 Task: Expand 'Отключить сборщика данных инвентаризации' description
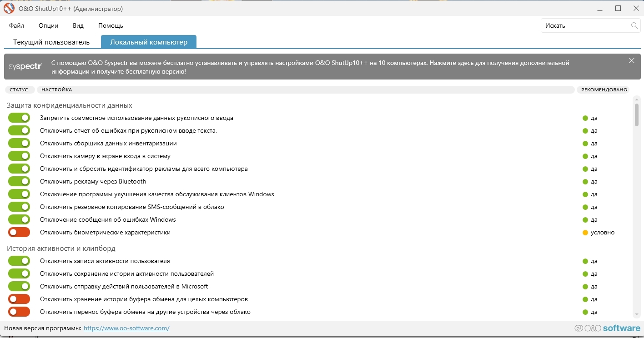108,143
